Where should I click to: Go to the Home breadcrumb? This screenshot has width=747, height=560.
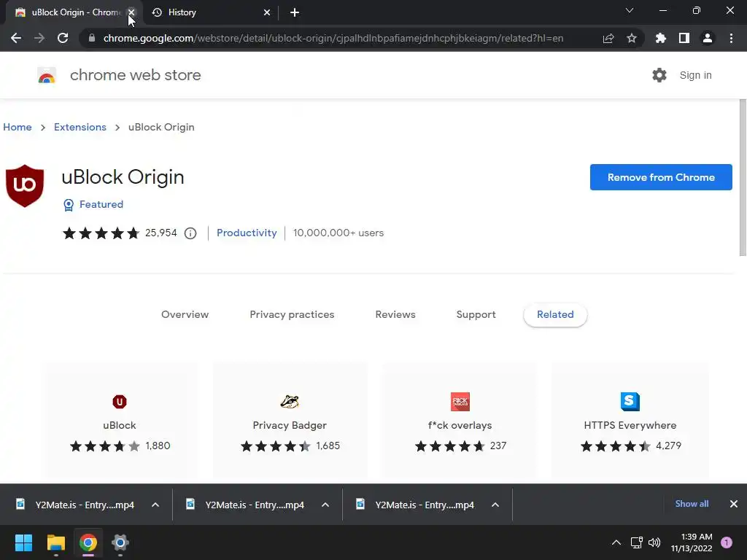point(18,127)
